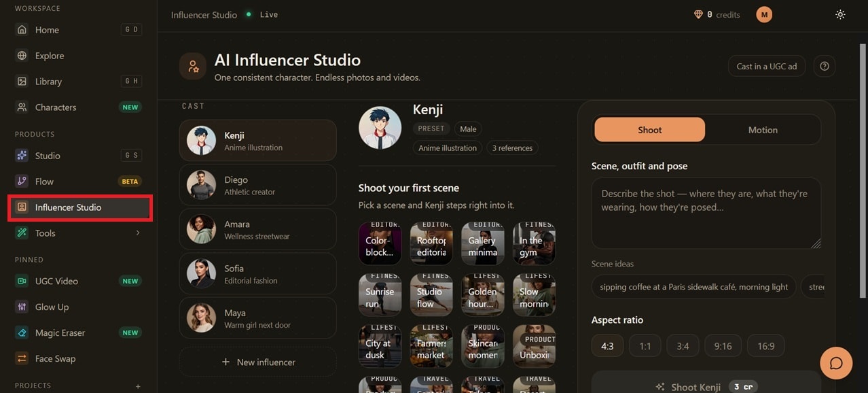
Task: Switch to the Motion tab
Action: click(x=763, y=130)
